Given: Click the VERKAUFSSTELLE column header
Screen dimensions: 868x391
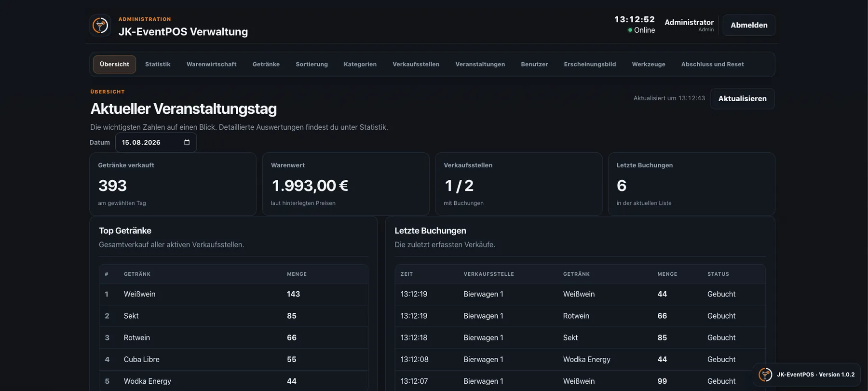Looking at the screenshot, I should tap(488, 274).
